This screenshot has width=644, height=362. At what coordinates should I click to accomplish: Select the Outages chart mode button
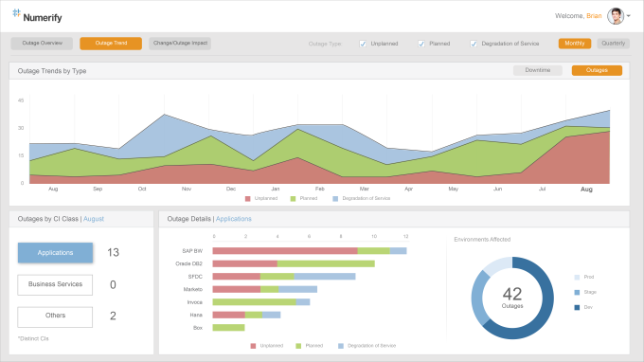pos(597,70)
